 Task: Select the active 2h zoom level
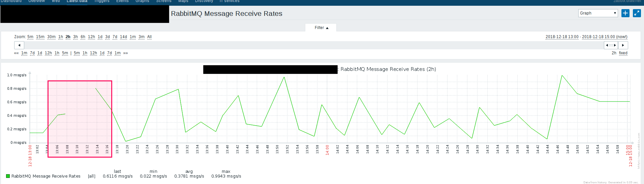pos(68,37)
